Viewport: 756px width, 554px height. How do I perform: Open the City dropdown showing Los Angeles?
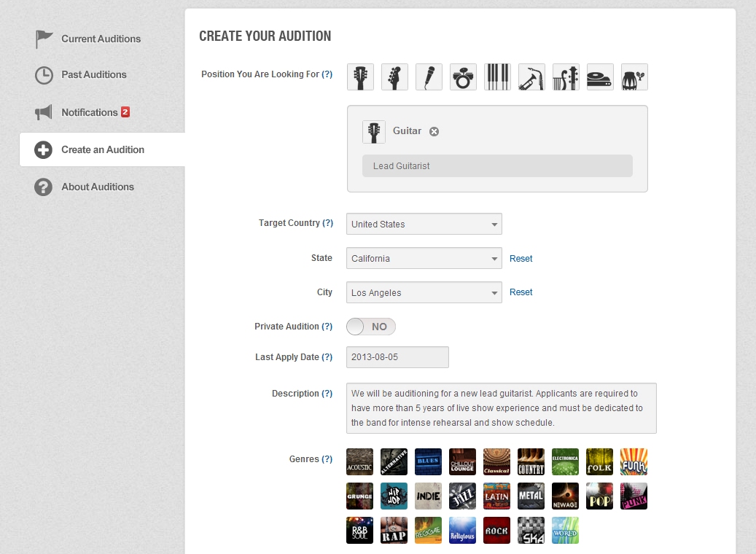point(424,292)
